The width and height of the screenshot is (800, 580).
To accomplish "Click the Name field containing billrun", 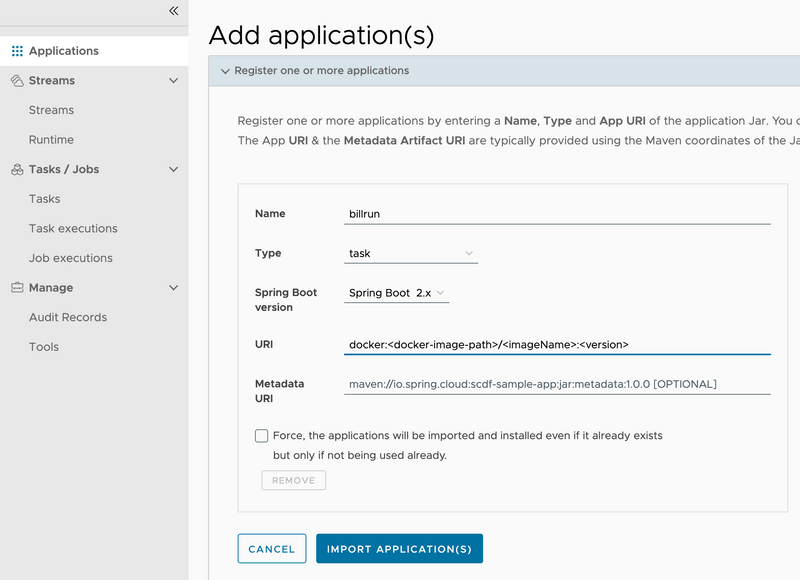I will point(557,214).
